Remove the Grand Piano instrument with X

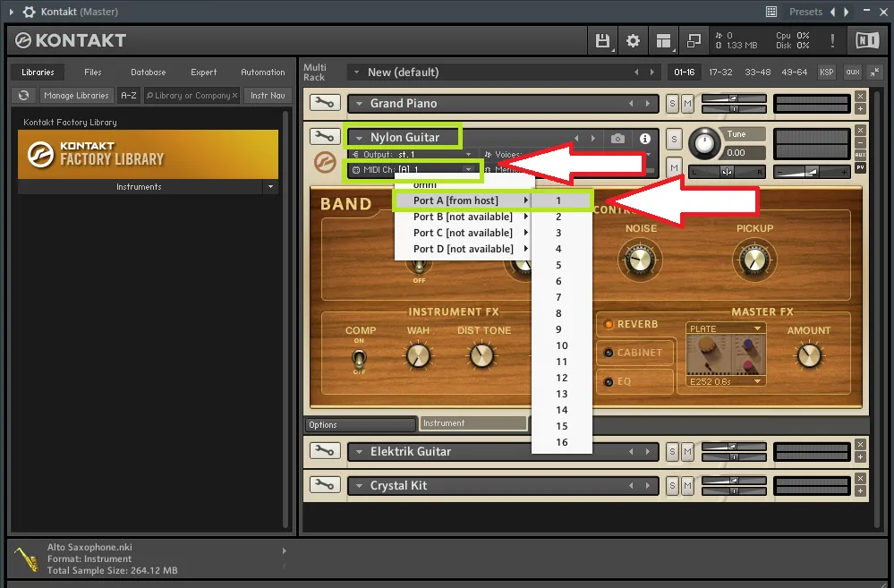[x=860, y=97]
